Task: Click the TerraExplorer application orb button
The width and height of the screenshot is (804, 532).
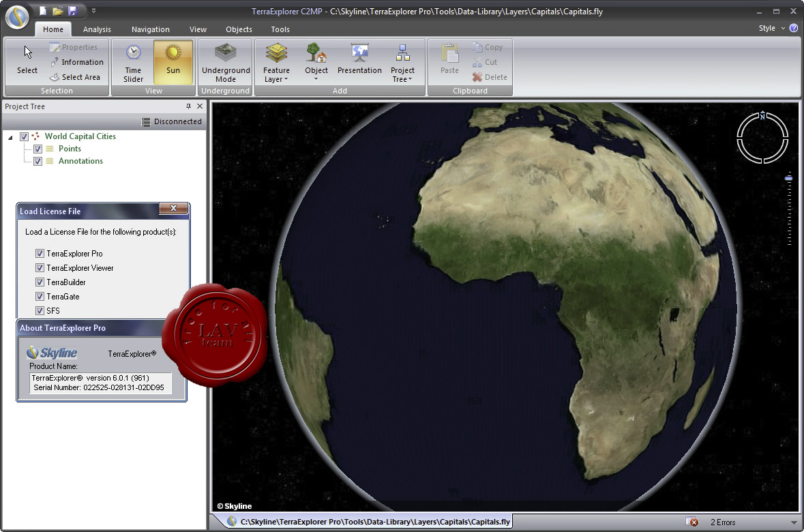Action: click(18, 17)
